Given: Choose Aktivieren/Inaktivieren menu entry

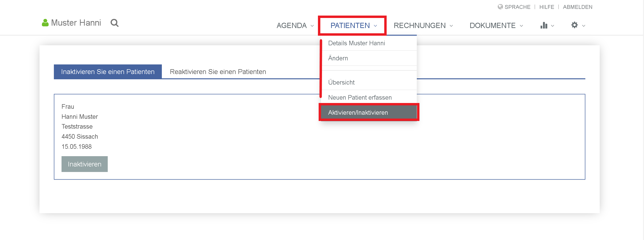Looking at the screenshot, I should coord(369,113).
